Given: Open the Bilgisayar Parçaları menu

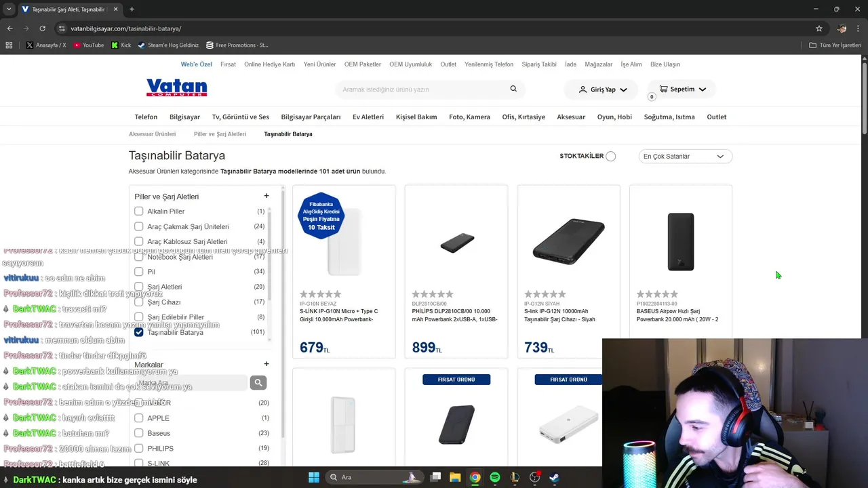Looking at the screenshot, I should pos(311,117).
